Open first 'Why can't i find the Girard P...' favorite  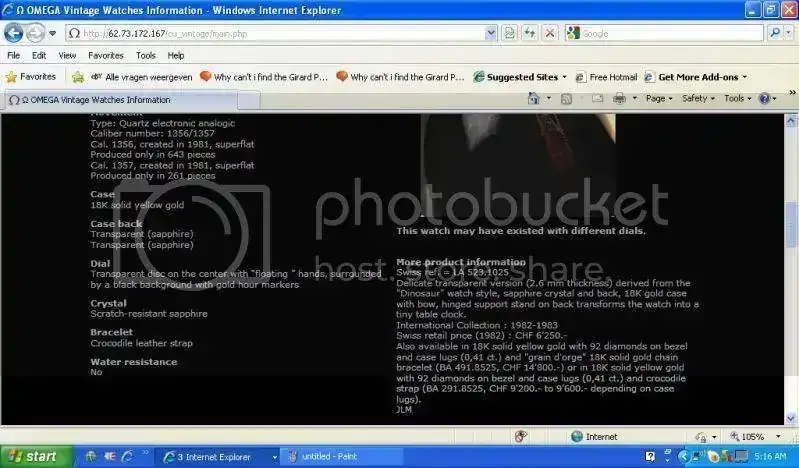pyautogui.click(x=264, y=77)
